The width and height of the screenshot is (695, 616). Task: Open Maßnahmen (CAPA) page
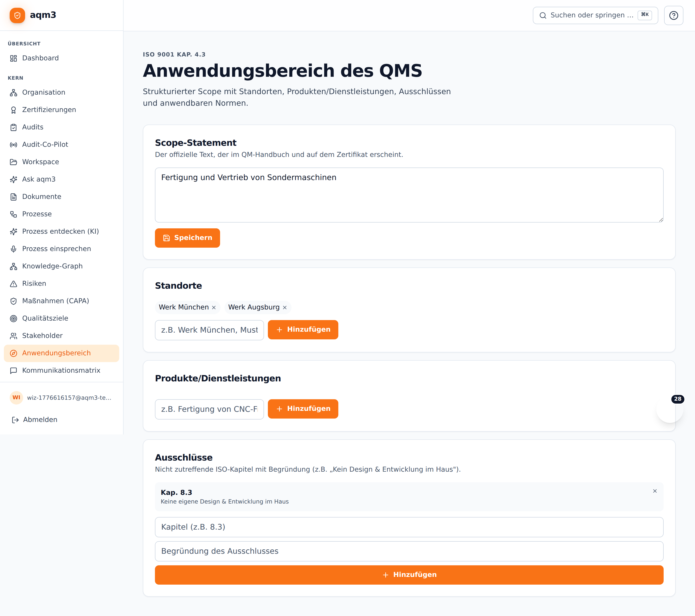pos(62,301)
